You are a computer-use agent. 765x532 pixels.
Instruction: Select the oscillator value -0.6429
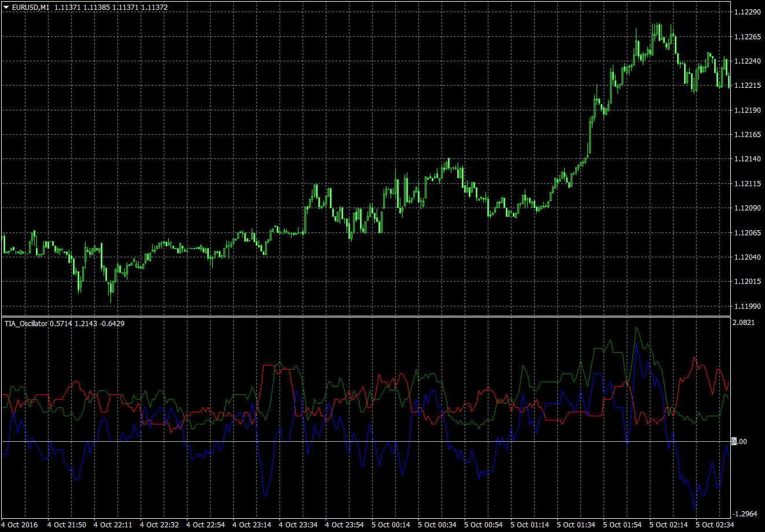pos(111,323)
